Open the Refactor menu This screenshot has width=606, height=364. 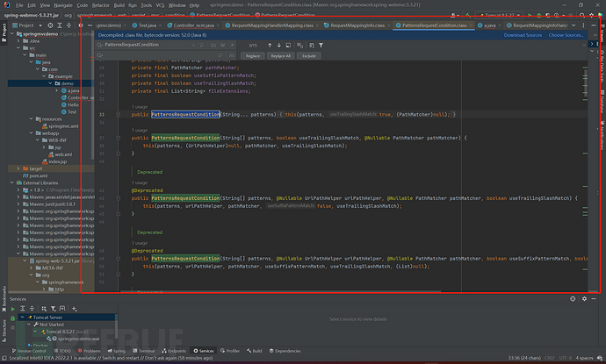tap(100, 5)
